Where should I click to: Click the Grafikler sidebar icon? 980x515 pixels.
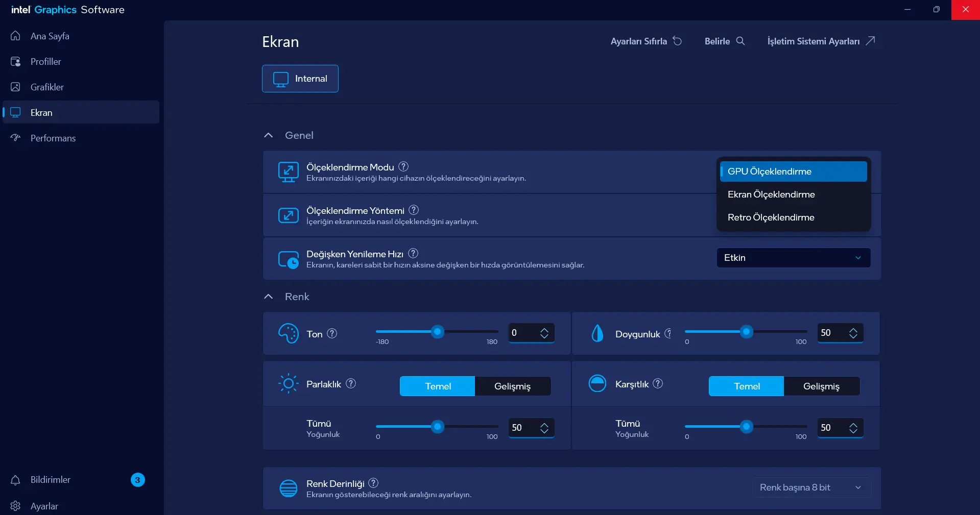coord(16,87)
